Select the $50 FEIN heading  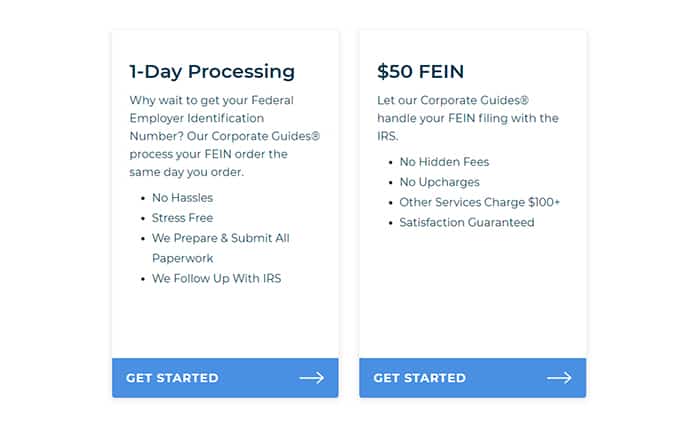pos(421,71)
